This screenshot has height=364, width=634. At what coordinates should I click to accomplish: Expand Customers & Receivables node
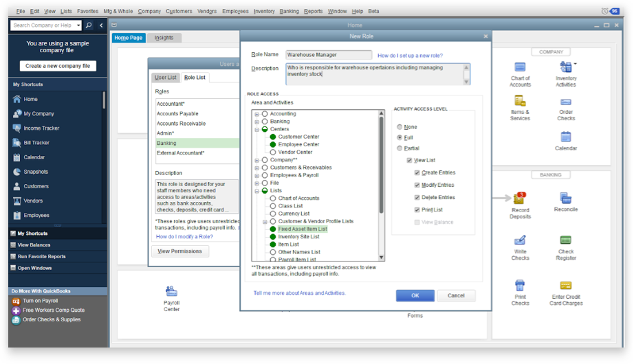tap(256, 168)
